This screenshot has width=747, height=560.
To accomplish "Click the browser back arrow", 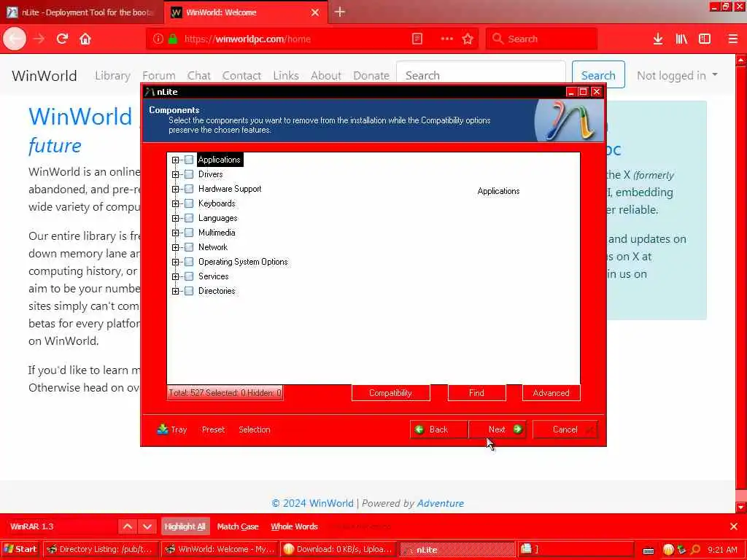I will [15, 39].
